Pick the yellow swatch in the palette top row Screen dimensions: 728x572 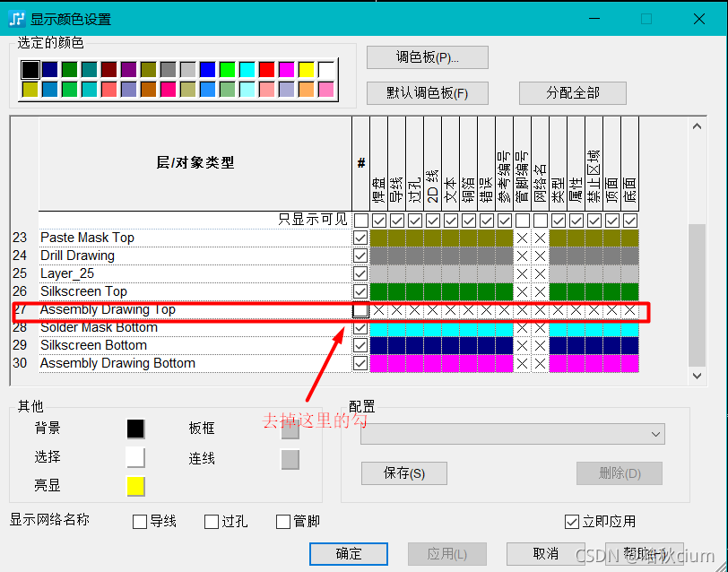[306, 70]
